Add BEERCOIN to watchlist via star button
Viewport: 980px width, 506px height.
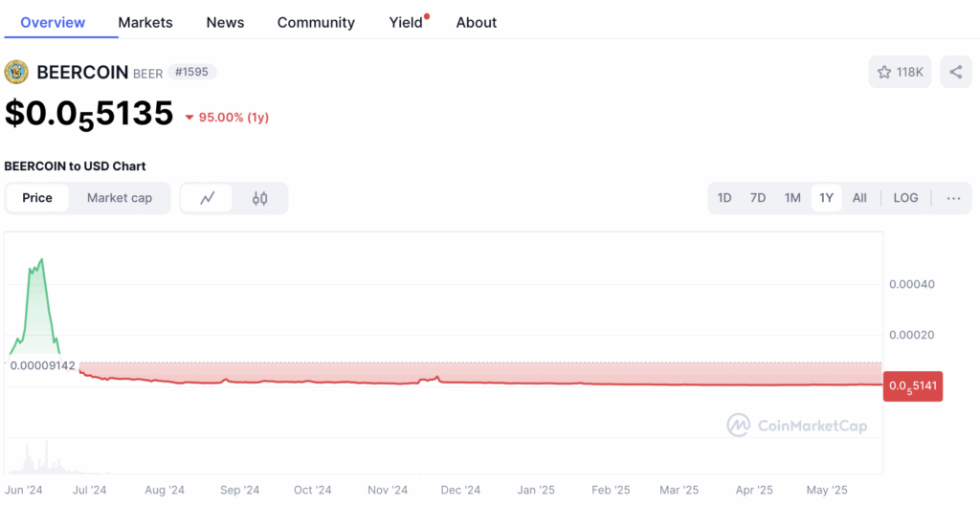click(x=900, y=72)
